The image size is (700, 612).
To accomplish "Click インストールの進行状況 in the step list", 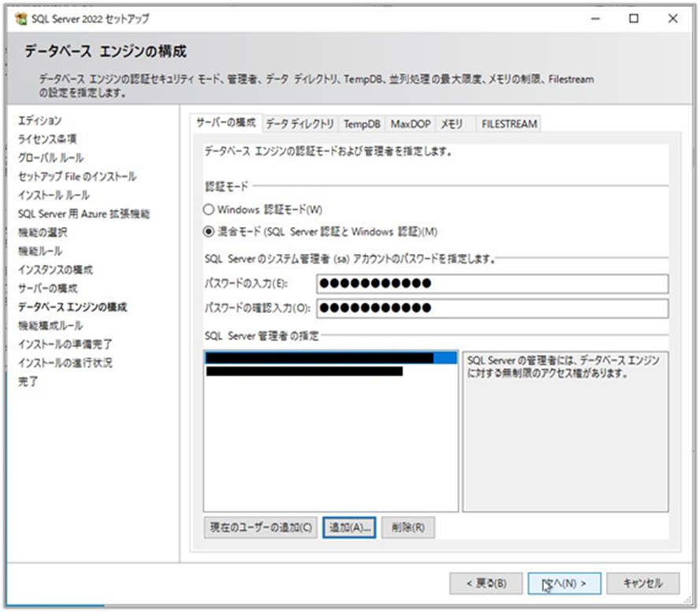I will [65, 364].
